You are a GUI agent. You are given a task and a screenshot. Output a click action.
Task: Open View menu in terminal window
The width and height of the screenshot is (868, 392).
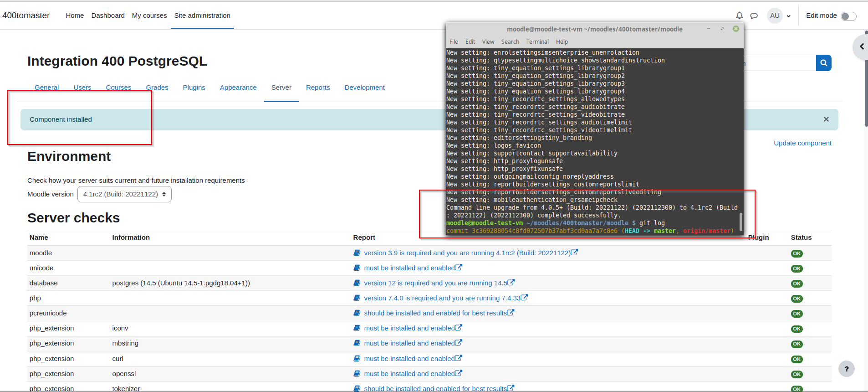(488, 41)
